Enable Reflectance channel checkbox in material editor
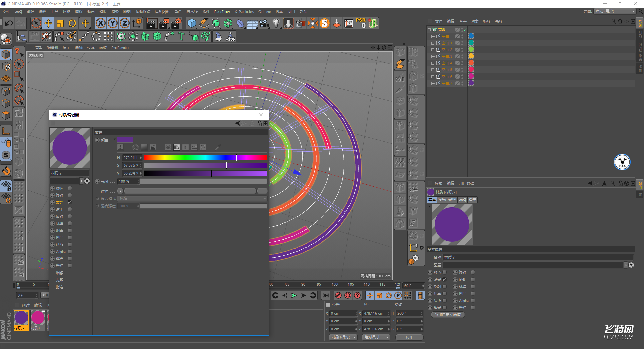The width and height of the screenshot is (644, 349). tap(70, 216)
